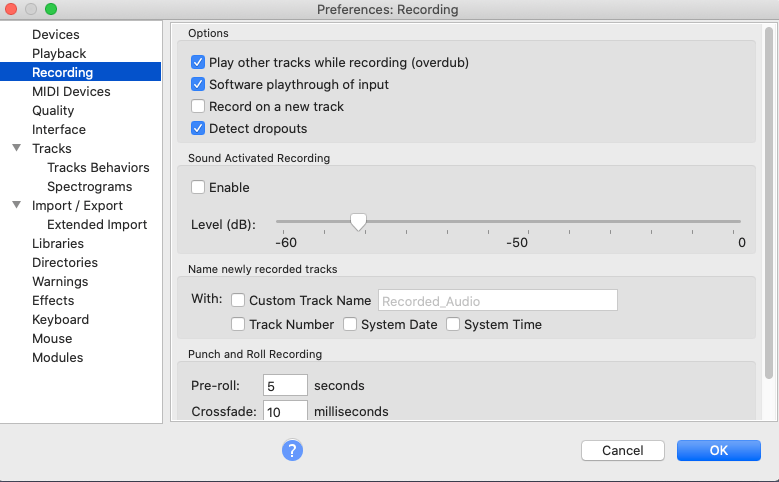Select the Tracks category
Viewport: 779px width, 482px height.
point(52,149)
